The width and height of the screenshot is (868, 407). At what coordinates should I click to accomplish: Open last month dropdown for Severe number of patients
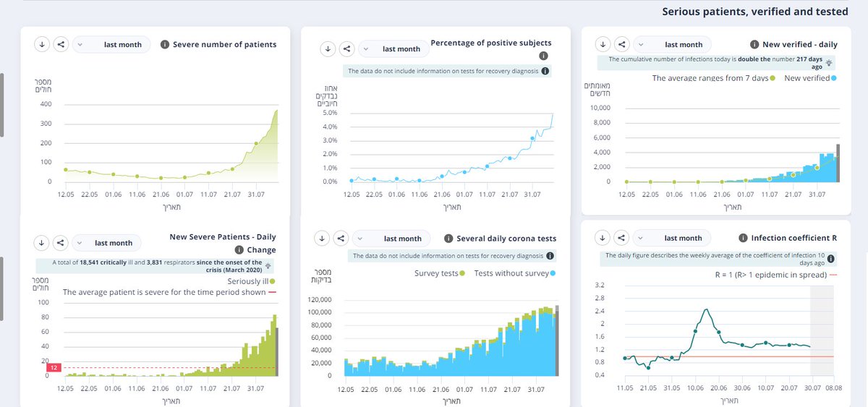[111, 44]
